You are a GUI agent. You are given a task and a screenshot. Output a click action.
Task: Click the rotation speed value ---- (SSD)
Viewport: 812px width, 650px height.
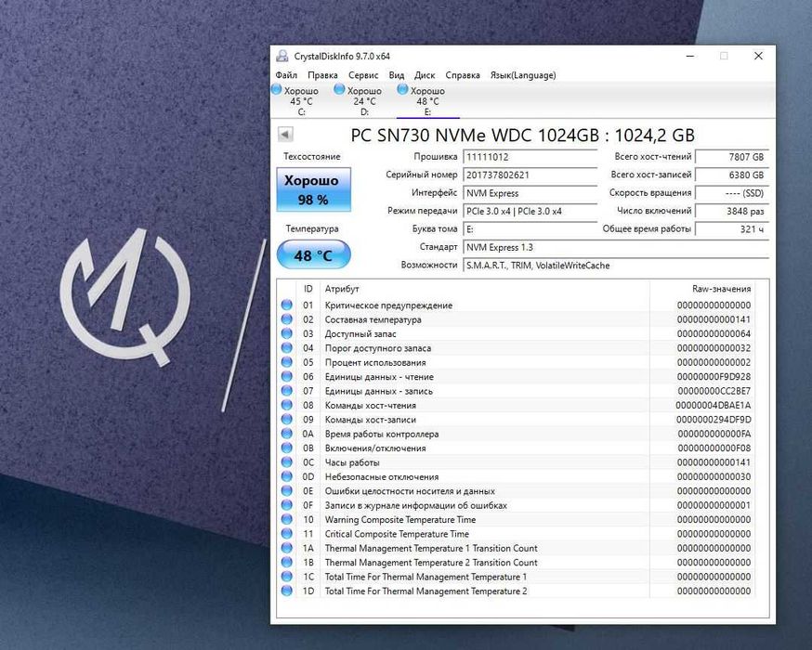tap(732, 193)
